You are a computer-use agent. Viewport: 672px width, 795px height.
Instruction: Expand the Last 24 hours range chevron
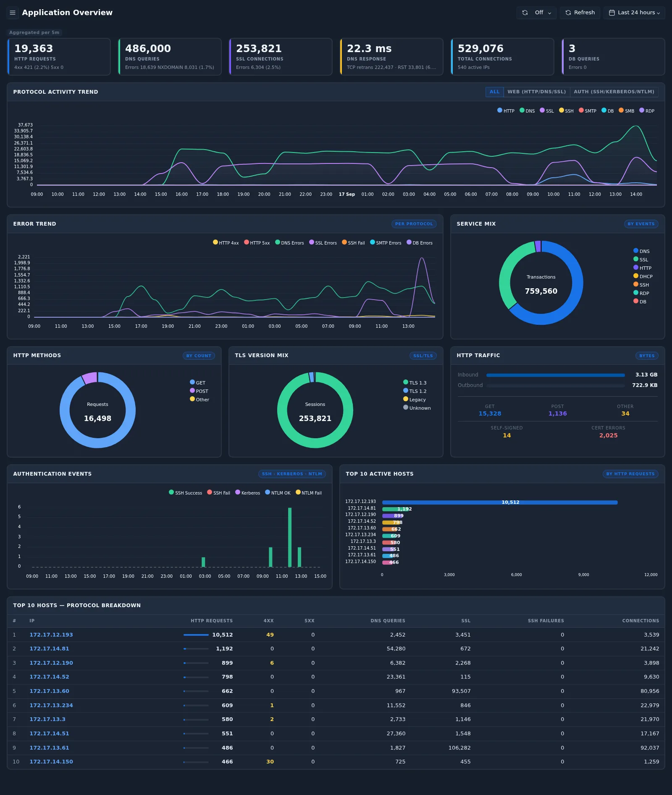658,13
